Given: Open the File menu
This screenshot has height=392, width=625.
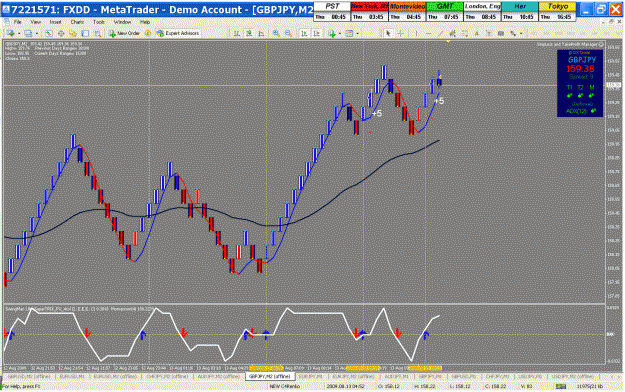Looking at the screenshot, I should coord(17,22).
